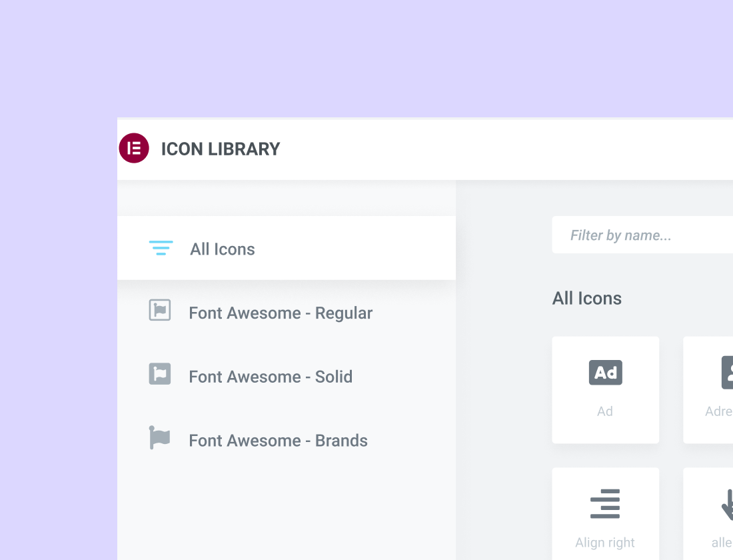Click the outlined flag icon for Regular
Screen dimensions: 733x560
(x=160, y=310)
